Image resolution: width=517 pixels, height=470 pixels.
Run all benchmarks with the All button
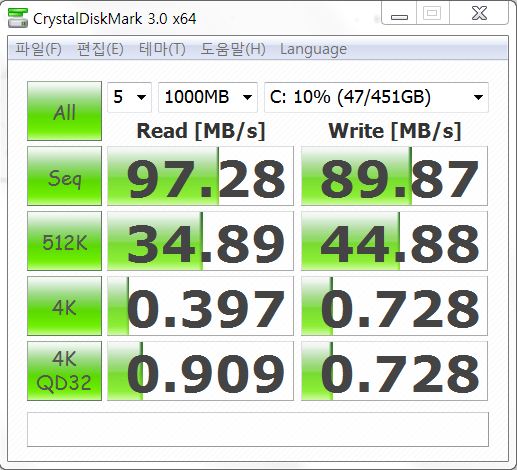click(64, 111)
